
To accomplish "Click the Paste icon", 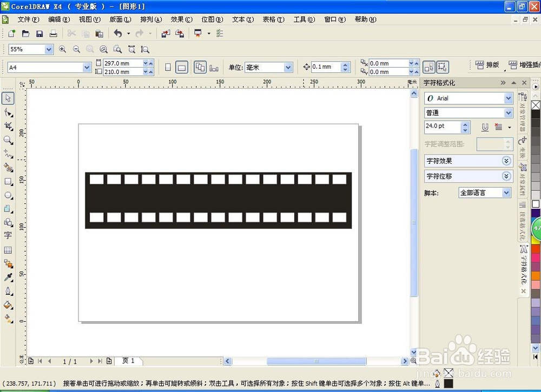I will coord(100,34).
